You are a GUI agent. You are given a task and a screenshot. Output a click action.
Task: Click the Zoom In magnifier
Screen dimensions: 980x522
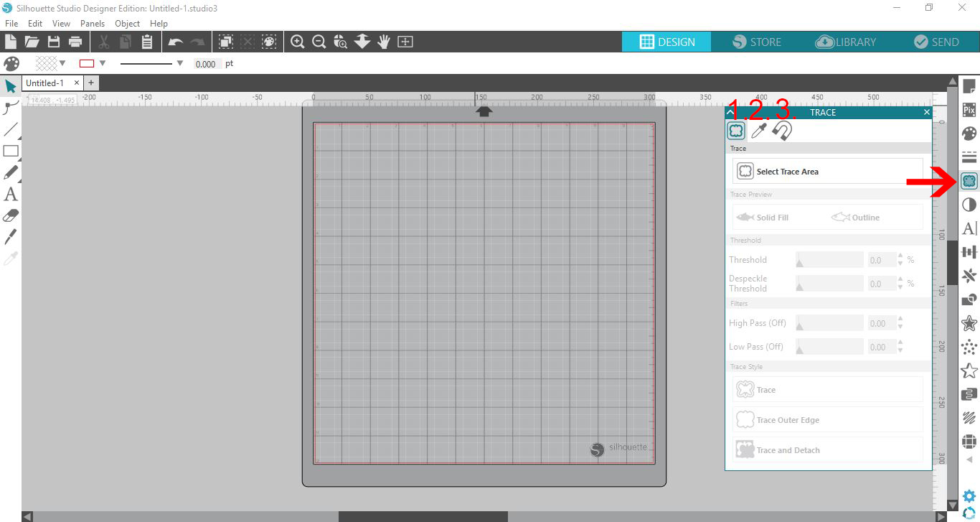click(298, 42)
